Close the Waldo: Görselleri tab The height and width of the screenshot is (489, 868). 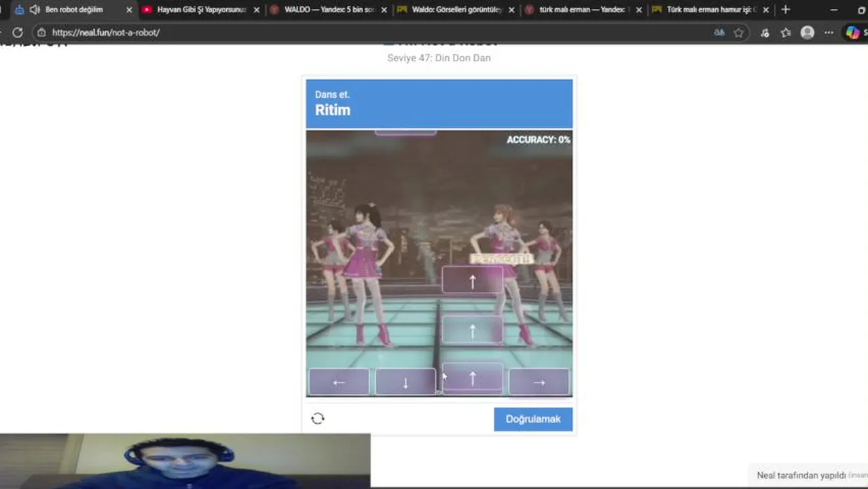click(x=511, y=10)
